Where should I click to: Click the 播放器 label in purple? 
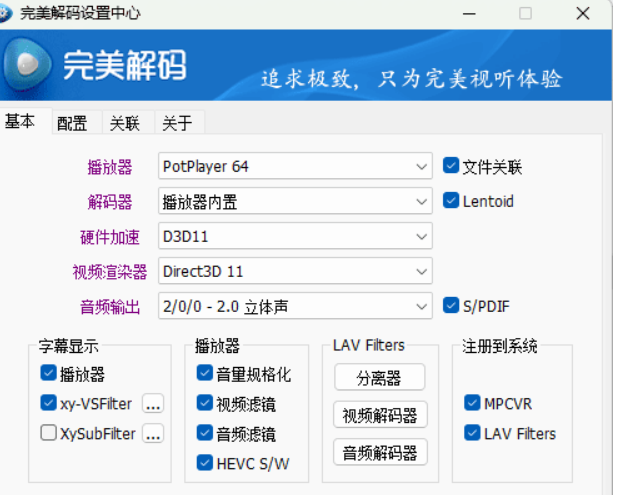[x=110, y=167]
